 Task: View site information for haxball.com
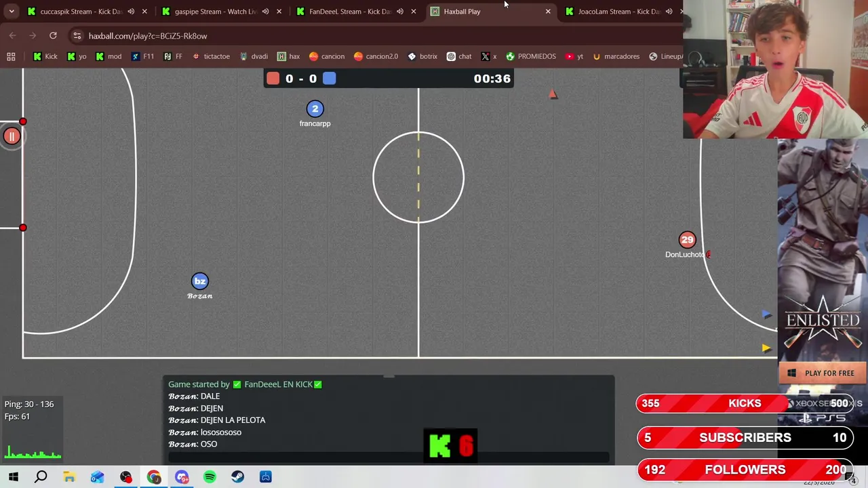(77, 36)
